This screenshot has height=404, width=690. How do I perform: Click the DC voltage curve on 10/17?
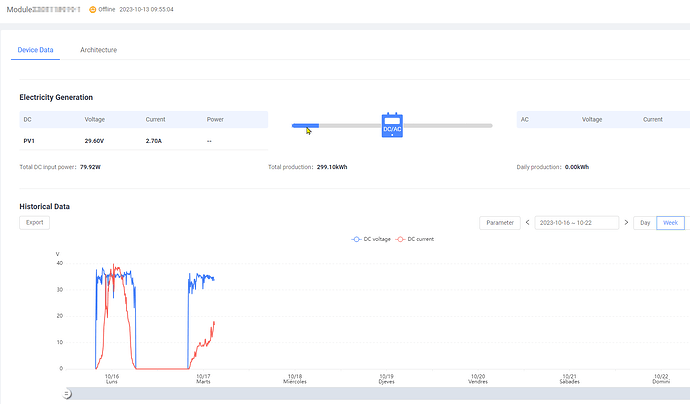coord(205,277)
